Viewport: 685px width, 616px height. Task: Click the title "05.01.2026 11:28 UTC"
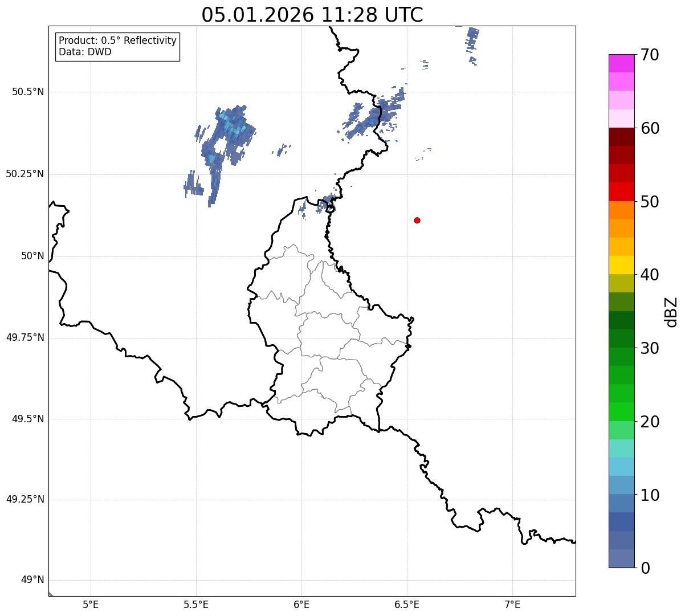click(312, 14)
